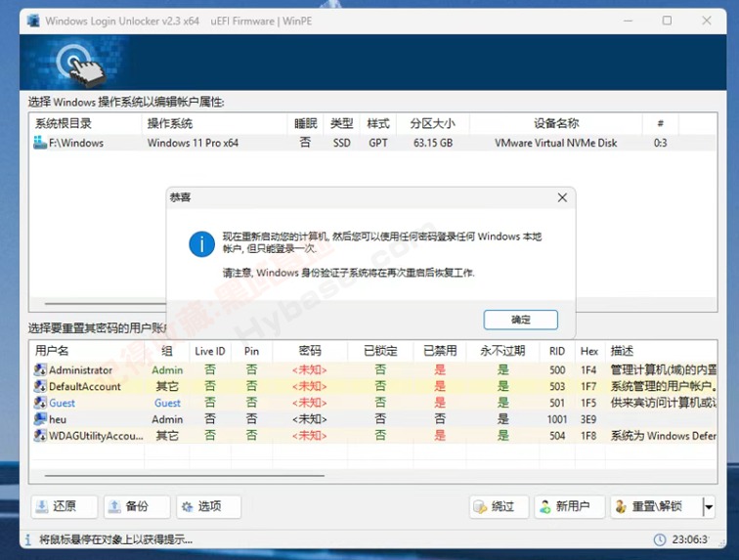
Task: Click the 23:06 time display
Action: [690, 539]
